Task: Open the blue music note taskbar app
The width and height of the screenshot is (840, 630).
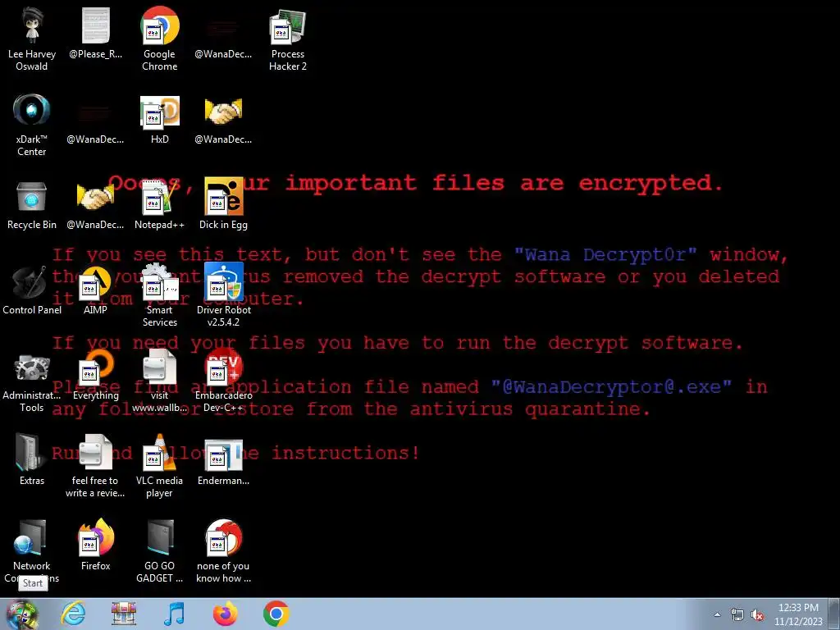Action: (x=174, y=614)
